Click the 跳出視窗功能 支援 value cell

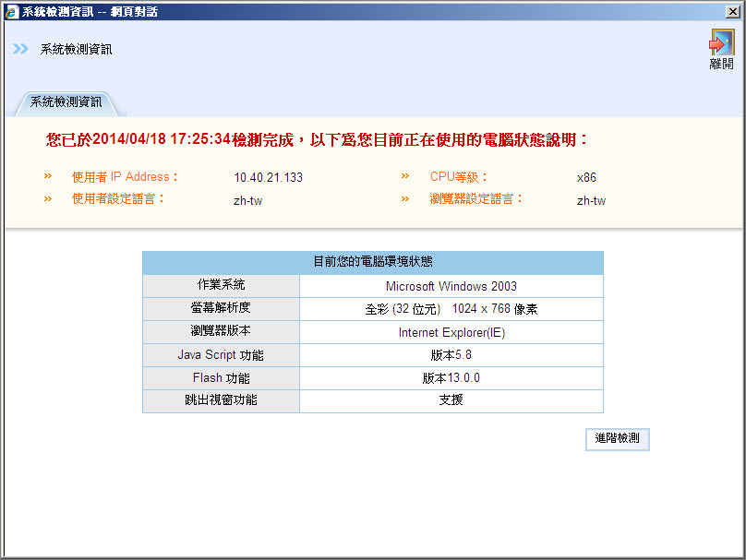[451, 400]
